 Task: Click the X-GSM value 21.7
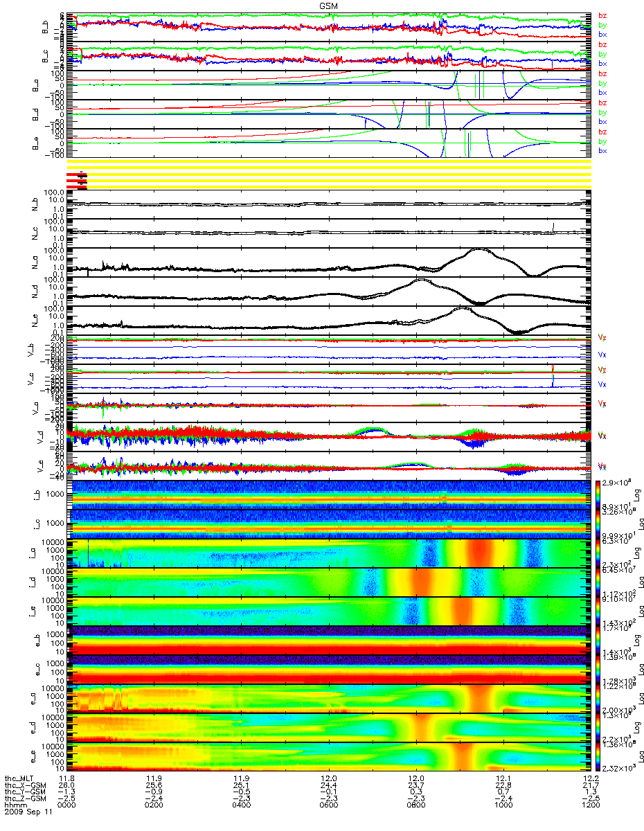point(591,785)
